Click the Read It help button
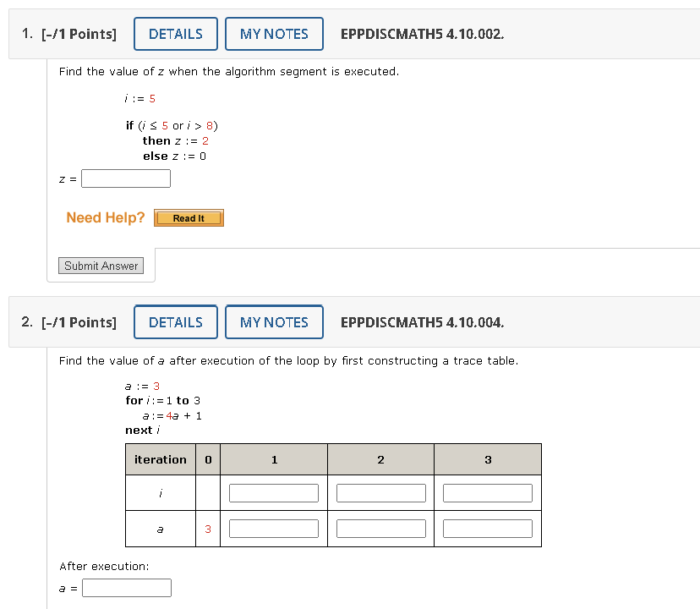 [189, 217]
